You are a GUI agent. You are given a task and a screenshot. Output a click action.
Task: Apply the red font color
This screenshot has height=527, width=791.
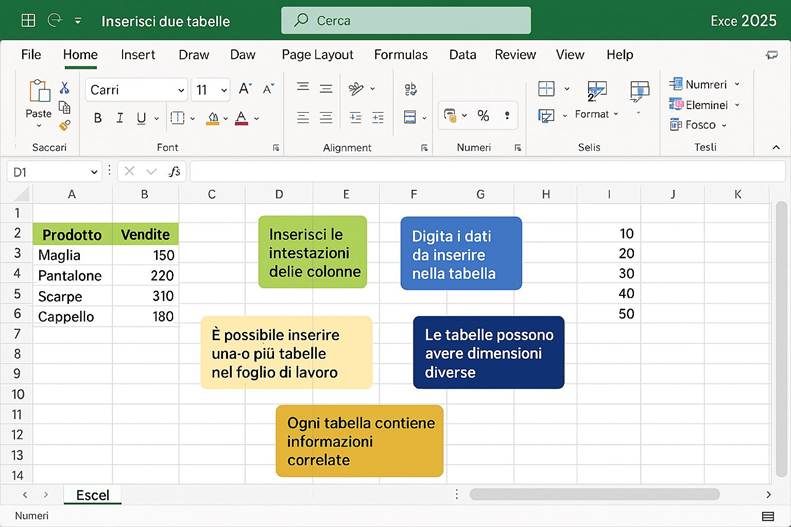[242, 119]
